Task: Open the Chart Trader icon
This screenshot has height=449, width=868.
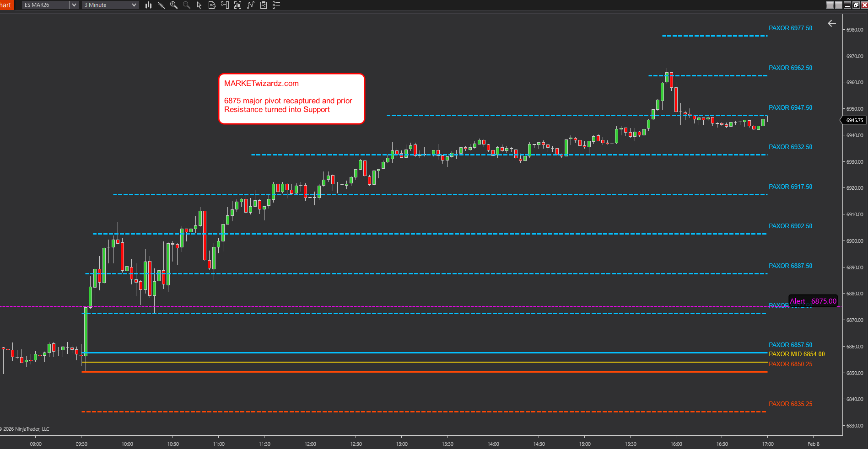Action: pyautogui.click(x=225, y=5)
